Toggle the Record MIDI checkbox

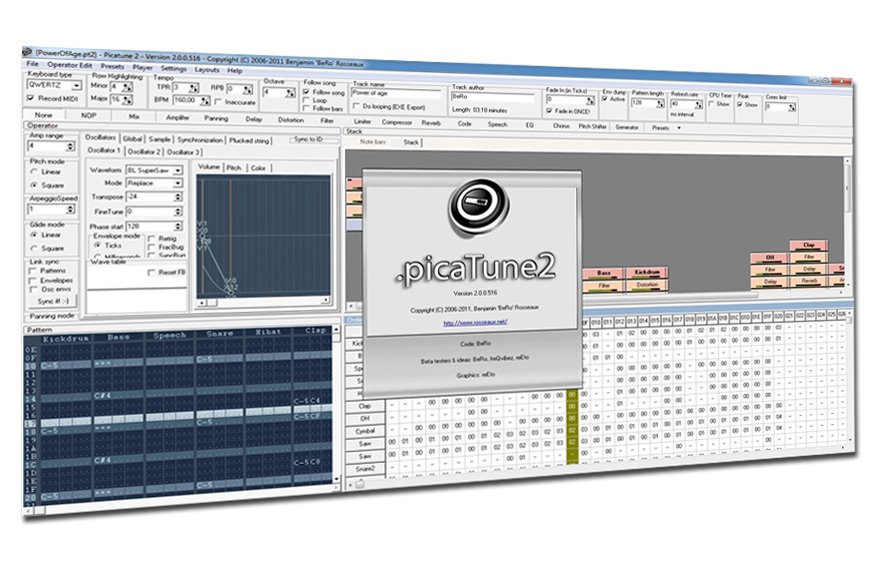point(31,98)
